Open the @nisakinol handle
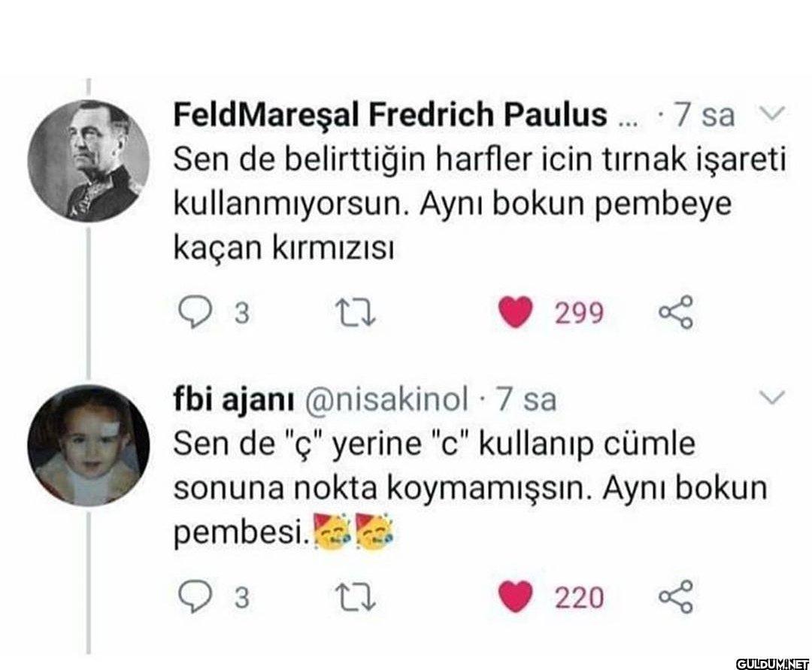This screenshot has width=812, height=670. [385, 399]
